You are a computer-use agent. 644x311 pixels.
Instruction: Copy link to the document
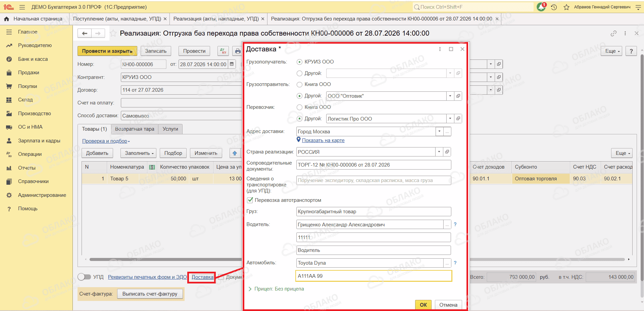613,33
